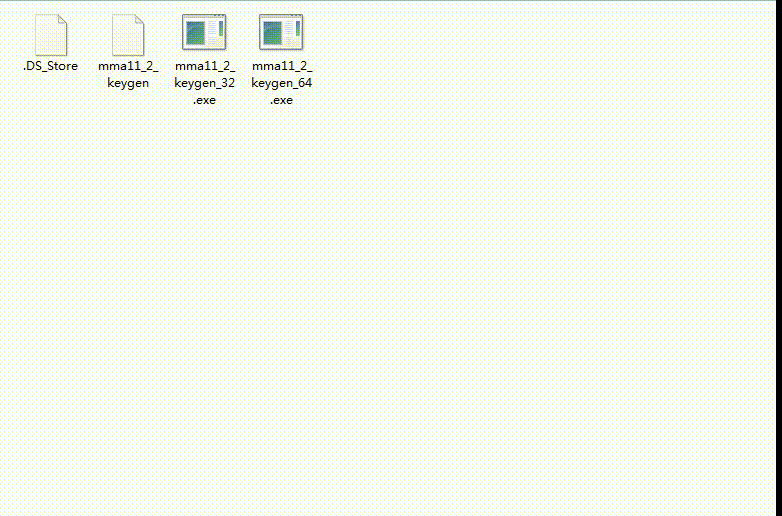This screenshot has height=516, width=782.
Task: Select the mma11_2_keygen_64.exe application icon
Action: [281, 32]
